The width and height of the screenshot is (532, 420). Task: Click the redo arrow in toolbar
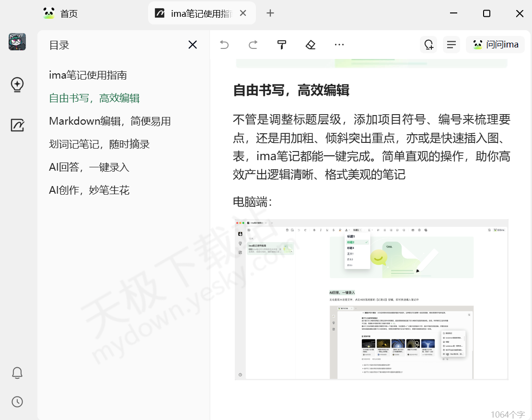(253, 45)
